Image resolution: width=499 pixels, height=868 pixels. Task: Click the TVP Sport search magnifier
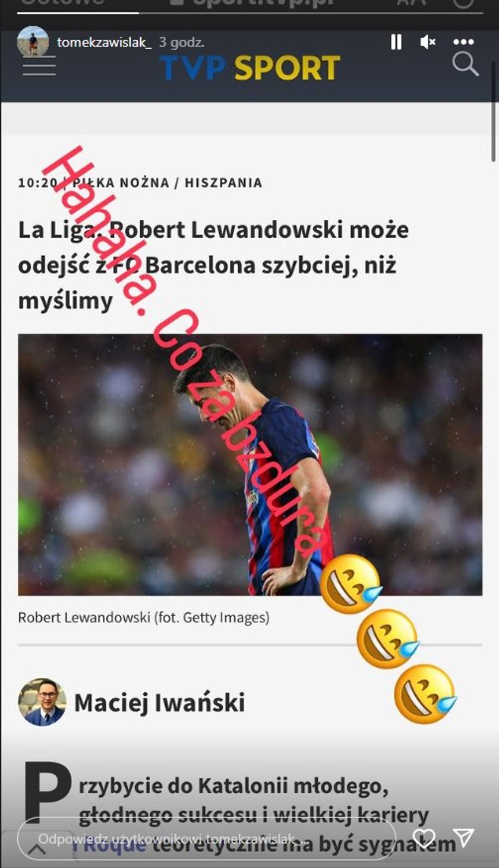(x=465, y=64)
